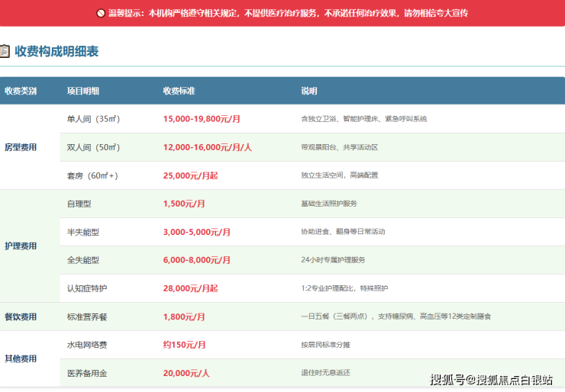Click the 医养备用金 item
Viewport: 565px width, 392px height.
[x=87, y=373]
